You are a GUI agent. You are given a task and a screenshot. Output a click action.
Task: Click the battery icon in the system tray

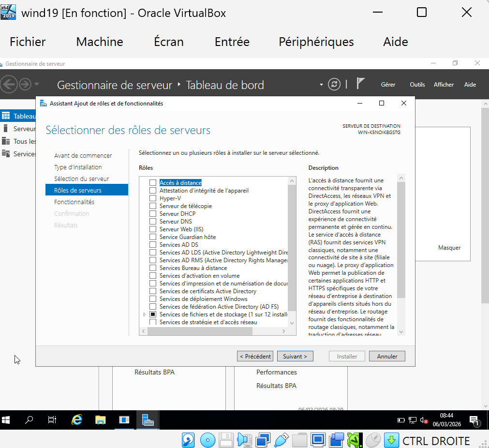pyautogui.click(x=401, y=420)
